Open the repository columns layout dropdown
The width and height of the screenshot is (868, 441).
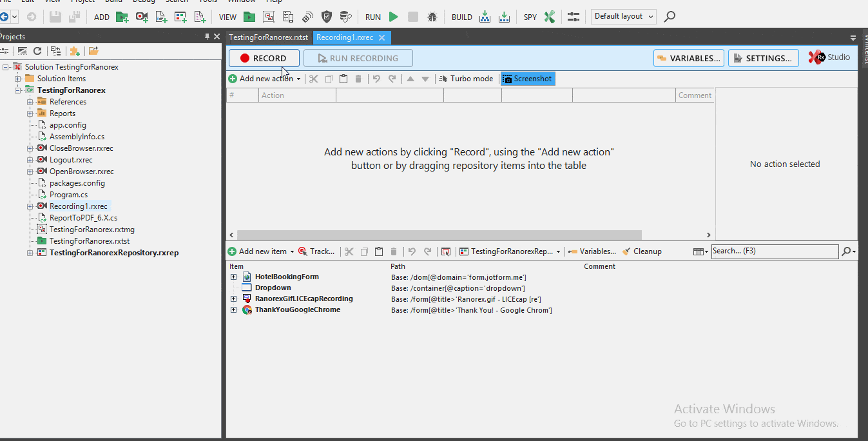point(700,251)
